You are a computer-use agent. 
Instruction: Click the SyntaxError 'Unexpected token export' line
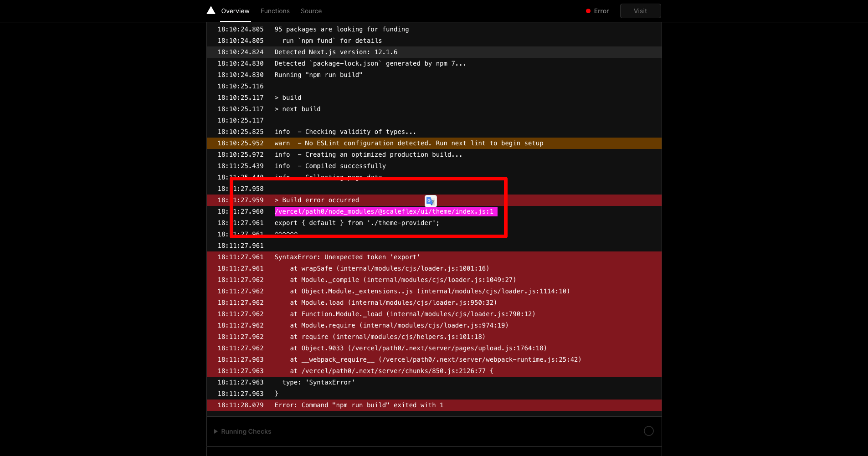347,257
